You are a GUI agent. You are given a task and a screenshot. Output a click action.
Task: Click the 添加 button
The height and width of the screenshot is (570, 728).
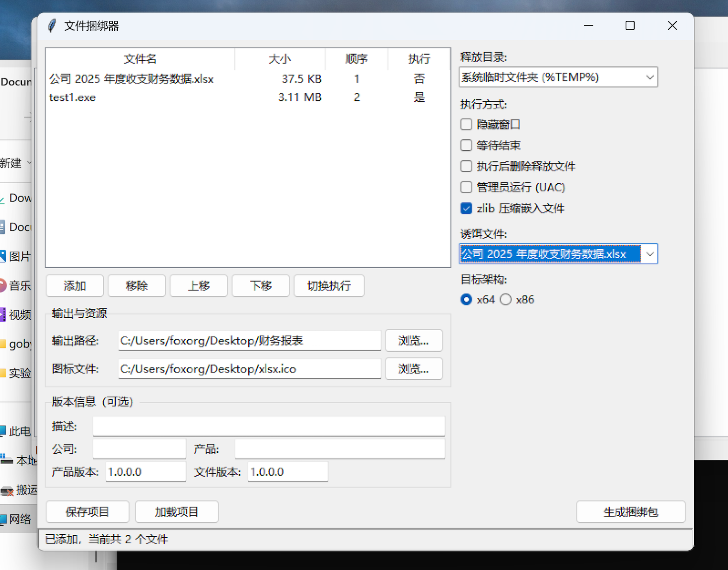pos(75,285)
